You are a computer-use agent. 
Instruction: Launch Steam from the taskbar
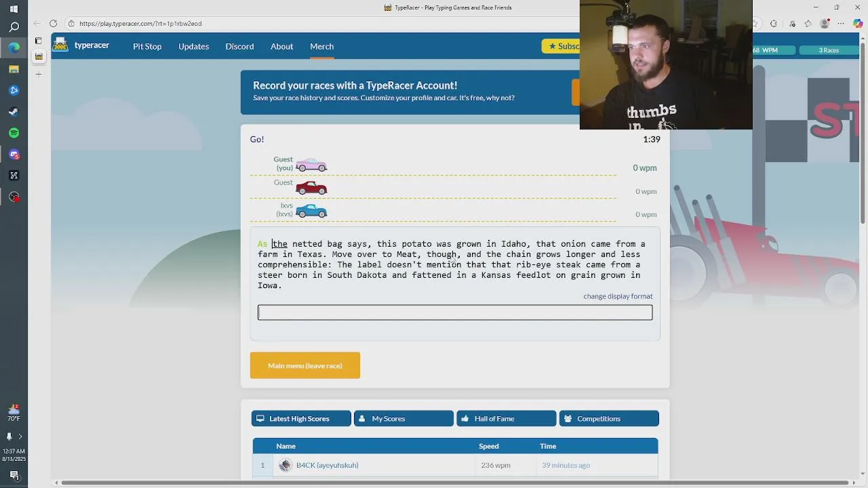(14, 112)
